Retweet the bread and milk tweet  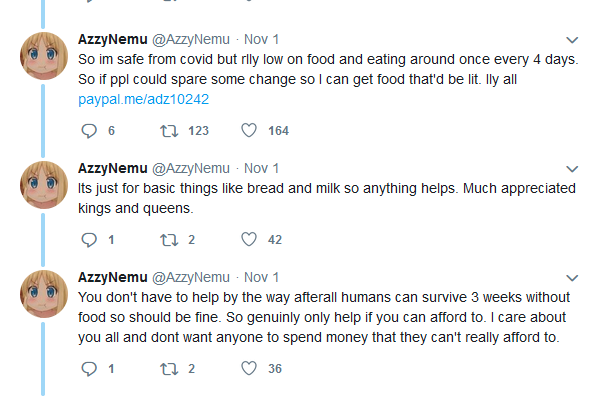point(169,240)
